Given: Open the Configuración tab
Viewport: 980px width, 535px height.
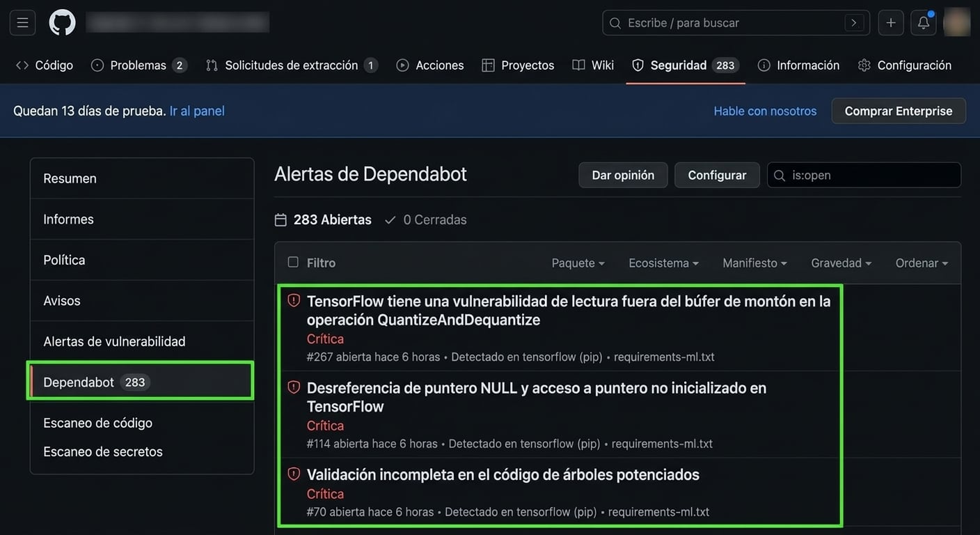Looking at the screenshot, I should pyautogui.click(x=905, y=65).
